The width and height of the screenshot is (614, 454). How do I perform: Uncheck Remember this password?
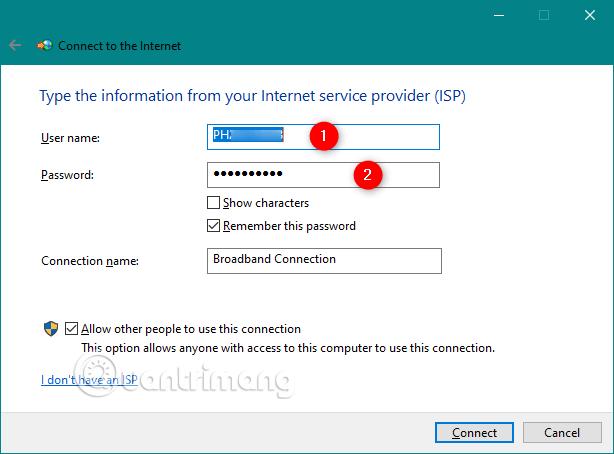[214, 226]
